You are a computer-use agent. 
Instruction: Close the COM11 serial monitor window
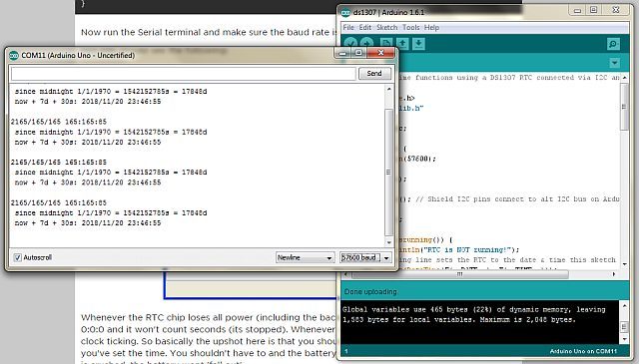381,53
